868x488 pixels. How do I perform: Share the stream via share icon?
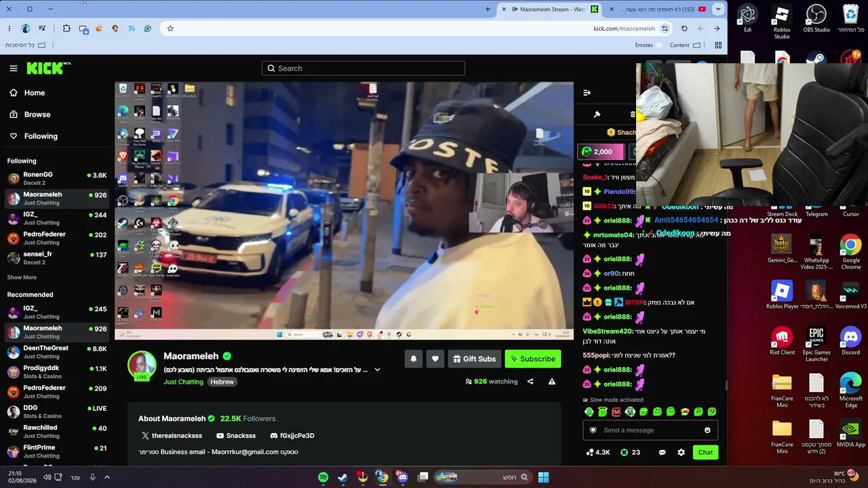(530, 382)
